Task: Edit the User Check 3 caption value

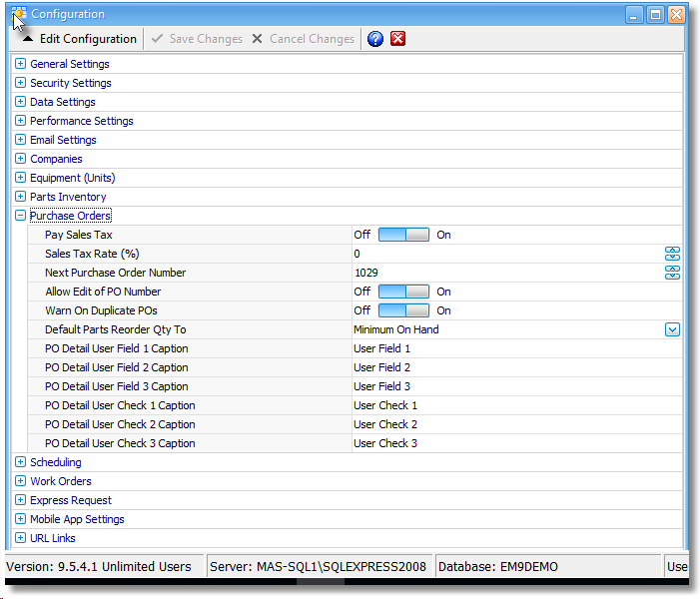Action: pyautogui.click(x=516, y=443)
